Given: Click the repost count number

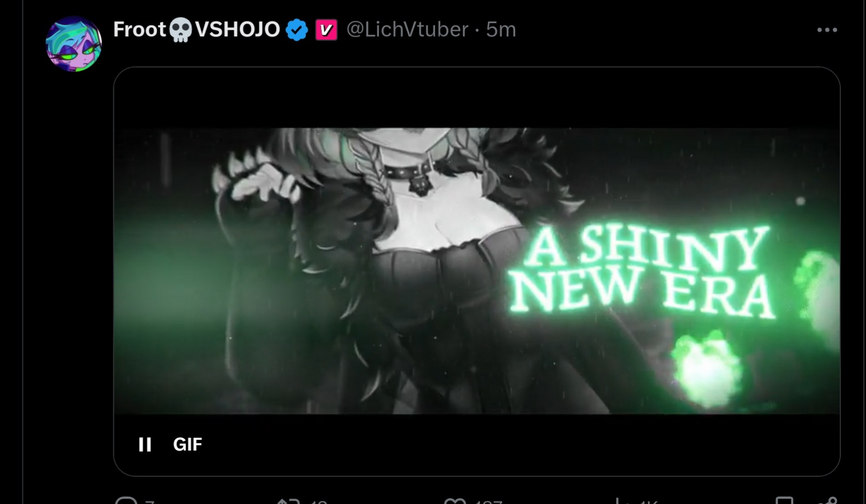Looking at the screenshot, I should 318,502.
